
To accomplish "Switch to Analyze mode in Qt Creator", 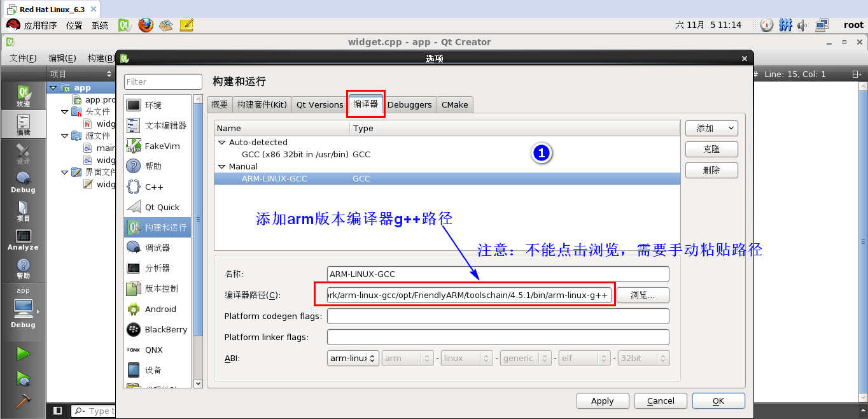I will click(x=23, y=239).
